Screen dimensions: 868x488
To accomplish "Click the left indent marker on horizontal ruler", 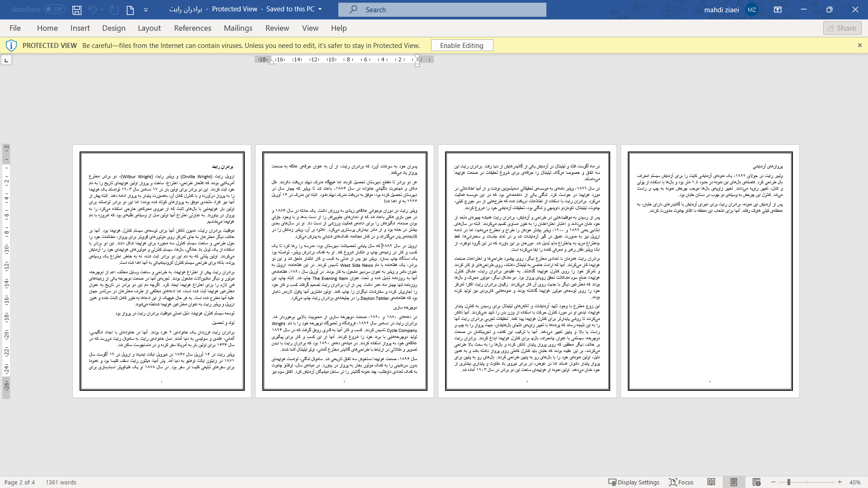I will [271, 62].
